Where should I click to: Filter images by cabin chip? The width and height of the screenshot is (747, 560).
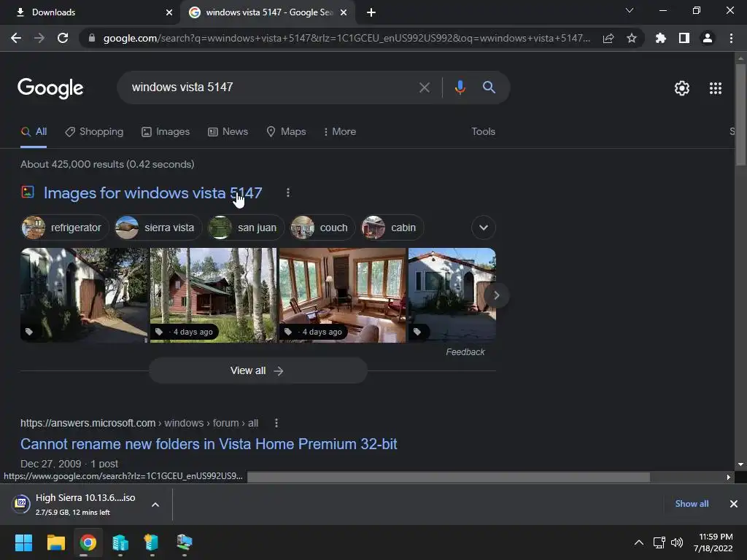[x=392, y=227]
